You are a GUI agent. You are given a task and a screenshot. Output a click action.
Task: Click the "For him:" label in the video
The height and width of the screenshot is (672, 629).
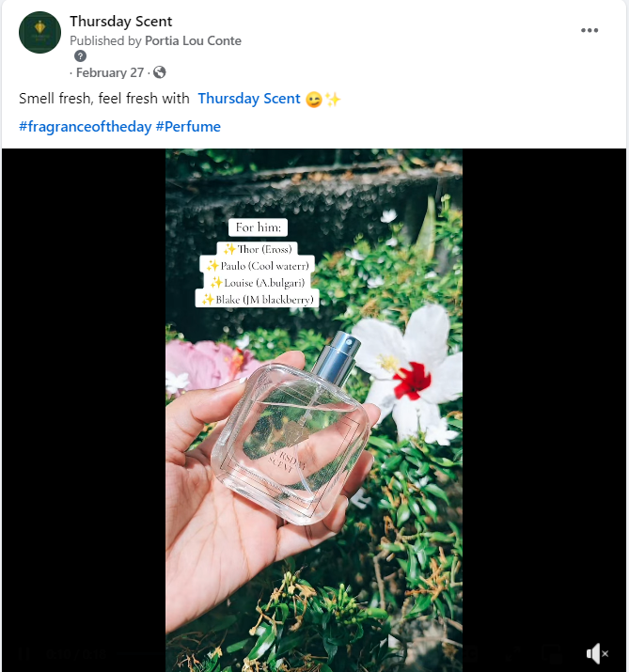pyautogui.click(x=259, y=228)
